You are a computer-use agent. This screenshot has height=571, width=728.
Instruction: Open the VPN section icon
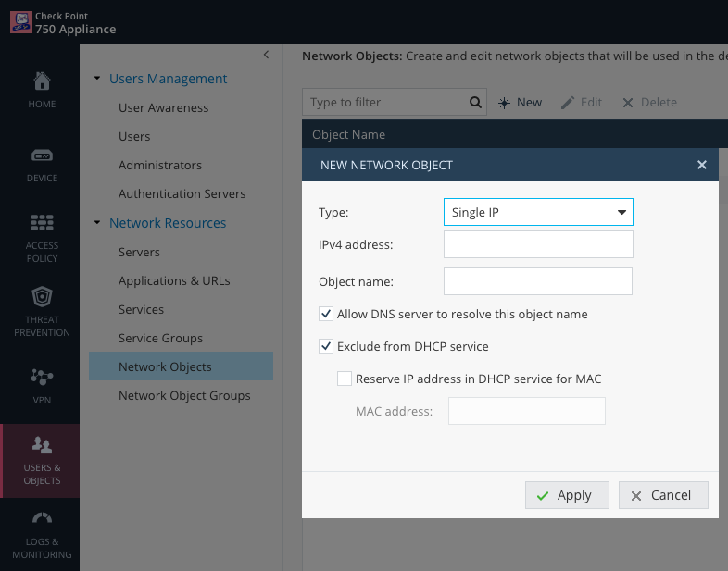tap(42, 377)
